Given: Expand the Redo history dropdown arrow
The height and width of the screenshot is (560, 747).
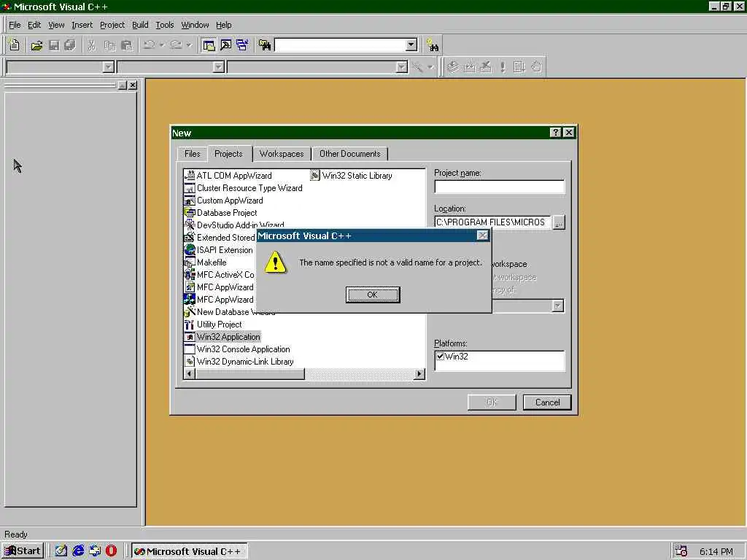Looking at the screenshot, I should [189, 45].
